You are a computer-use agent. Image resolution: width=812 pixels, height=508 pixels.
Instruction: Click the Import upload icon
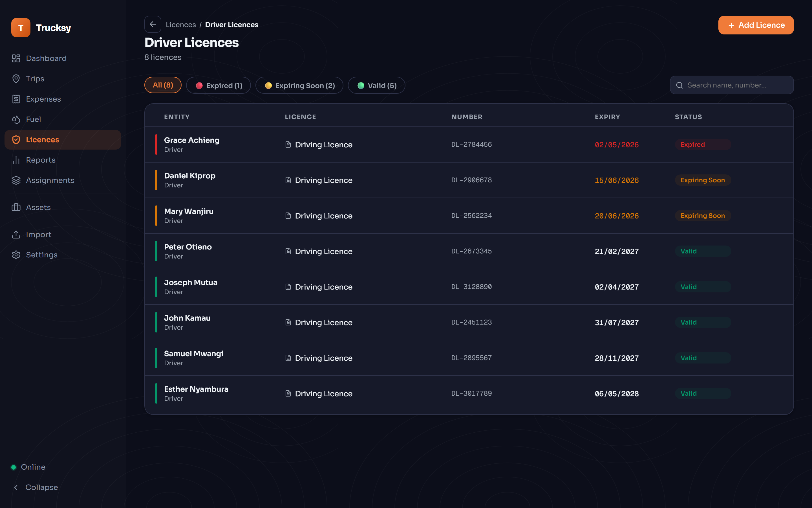pyautogui.click(x=16, y=235)
